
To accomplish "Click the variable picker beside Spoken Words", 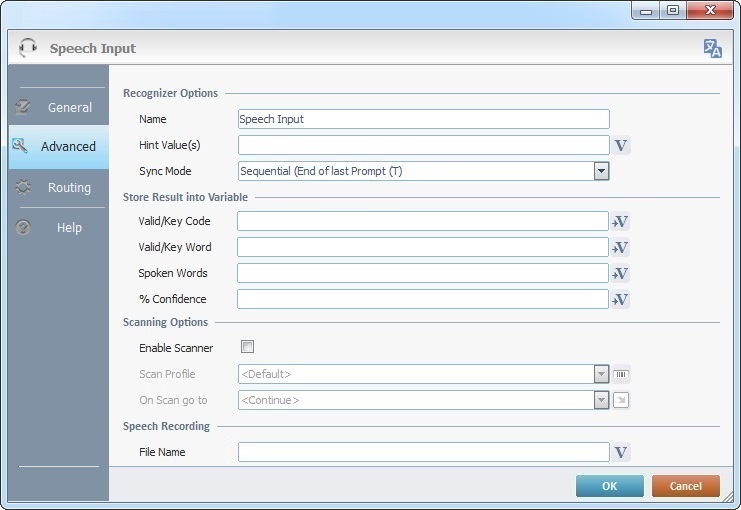I will click(x=620, y=274).
